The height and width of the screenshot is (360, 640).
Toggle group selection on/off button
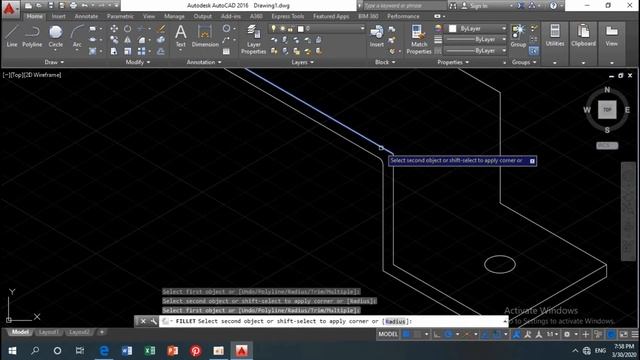pos(533,51)
